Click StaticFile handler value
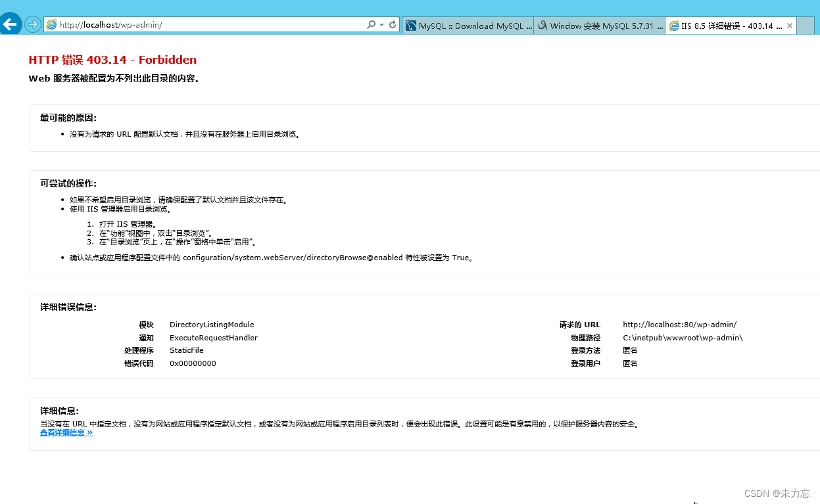Viewport: 820px width, 504px height. (187, 350)
